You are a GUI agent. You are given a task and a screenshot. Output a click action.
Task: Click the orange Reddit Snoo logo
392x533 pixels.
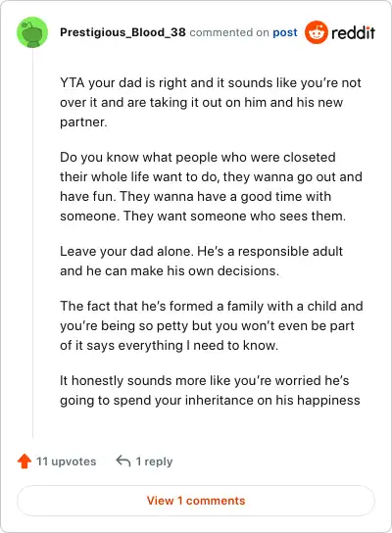(317, 32)
